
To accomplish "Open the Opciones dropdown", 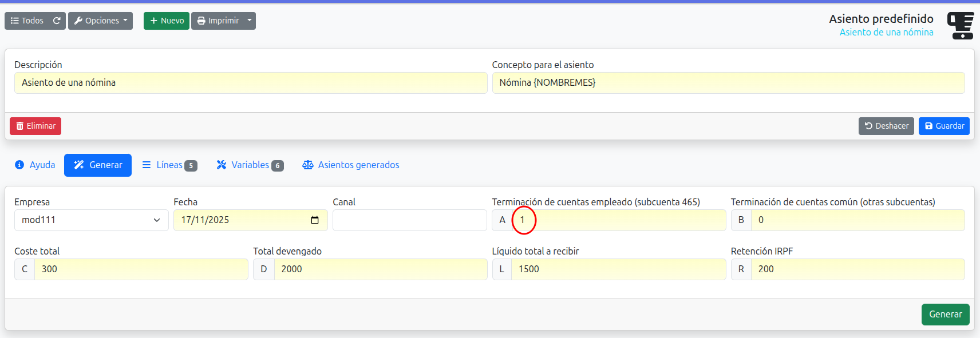I will pyautogui.click(x=100, y=21).
